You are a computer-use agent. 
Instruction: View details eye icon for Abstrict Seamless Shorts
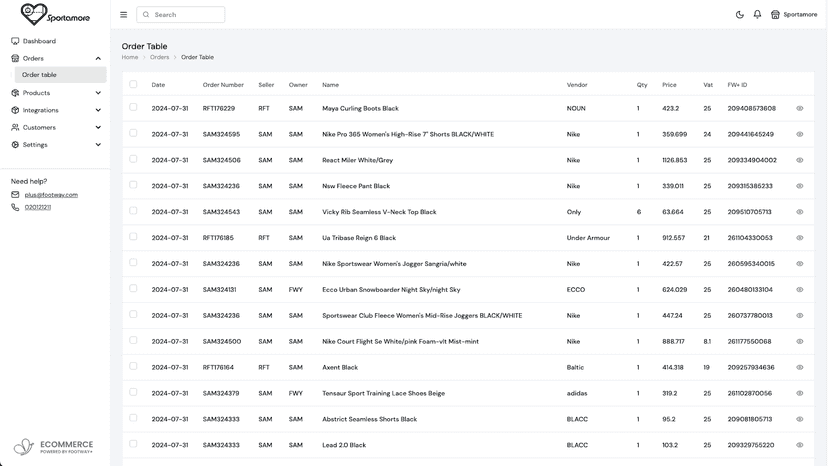(799, 419)
